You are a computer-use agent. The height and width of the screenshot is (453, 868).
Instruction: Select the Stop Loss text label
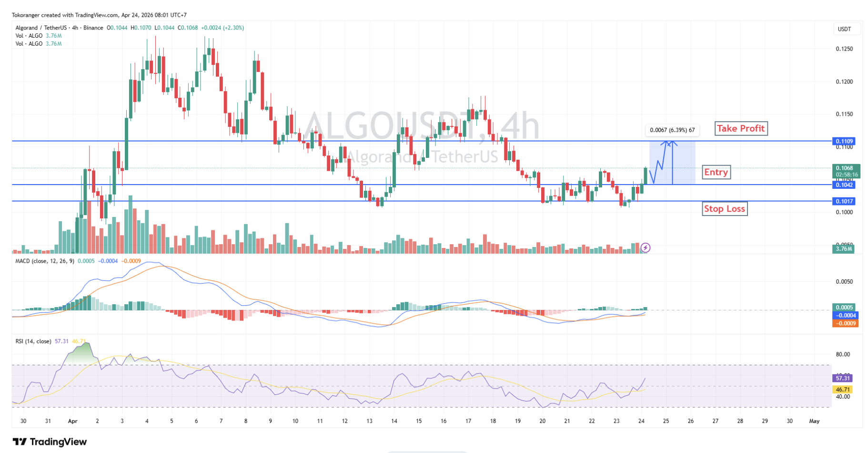[724, 208]
